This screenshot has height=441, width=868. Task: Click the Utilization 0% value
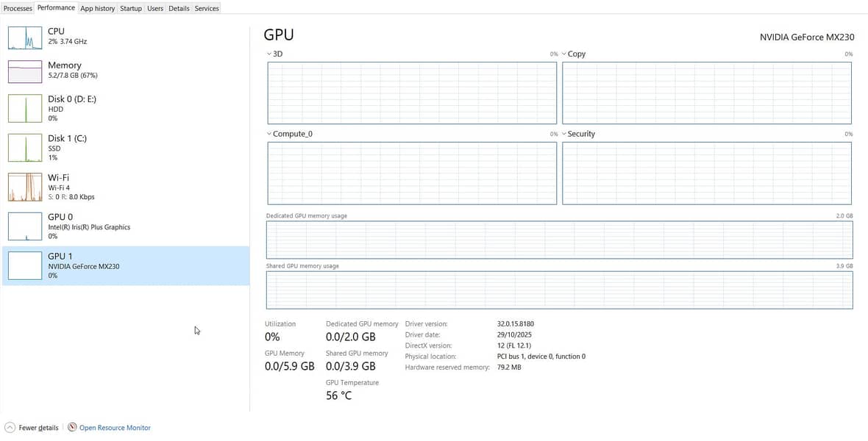(x=272, y=337)
